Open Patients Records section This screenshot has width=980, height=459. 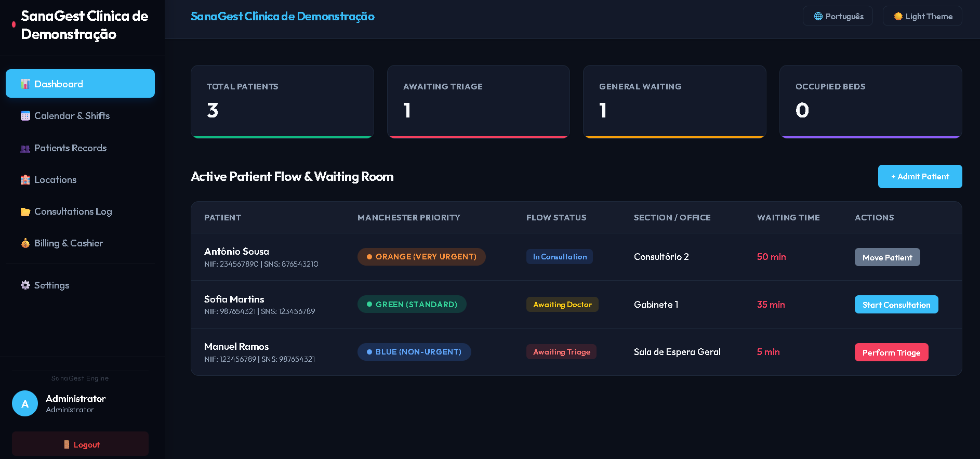(80, 148)
